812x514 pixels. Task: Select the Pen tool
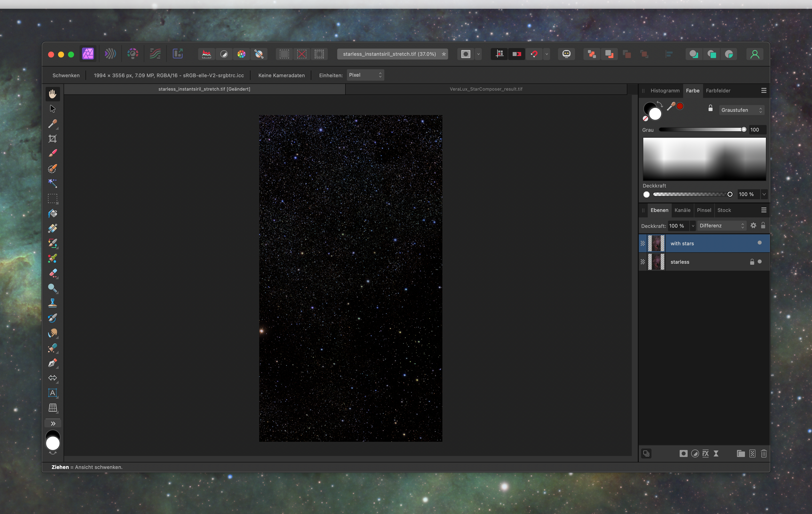click(x=53, y=363)
